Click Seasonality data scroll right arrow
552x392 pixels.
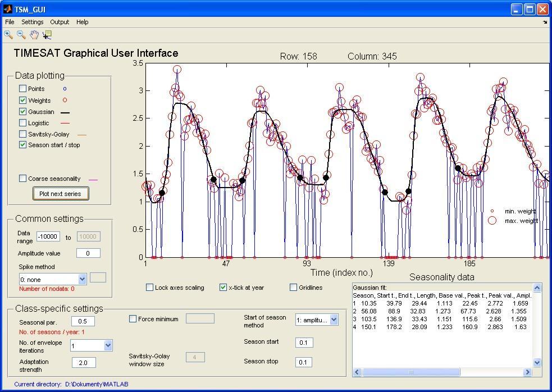[x=527, y=372]
